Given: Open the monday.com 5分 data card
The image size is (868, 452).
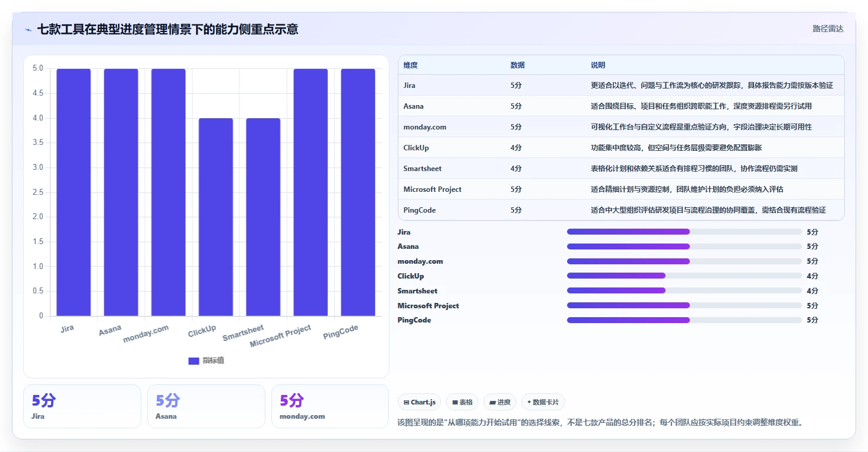Looking at the screenshot, I should (x=330, y=406).
